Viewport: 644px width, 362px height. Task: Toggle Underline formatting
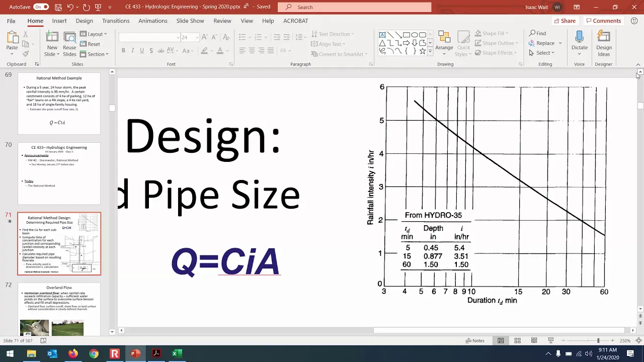[x=142, y=50]
